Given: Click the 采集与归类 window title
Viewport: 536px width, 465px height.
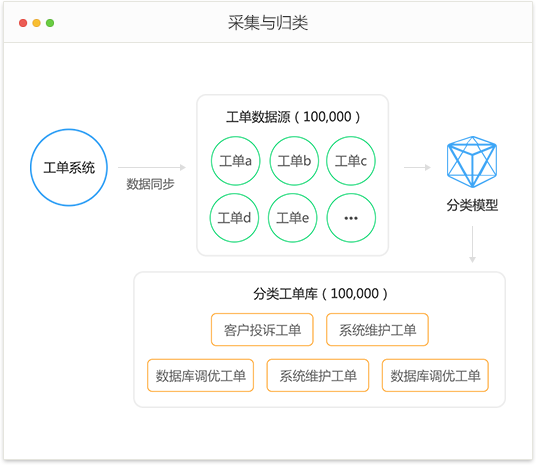Looking at the screenshot, I should click(268, 23).
